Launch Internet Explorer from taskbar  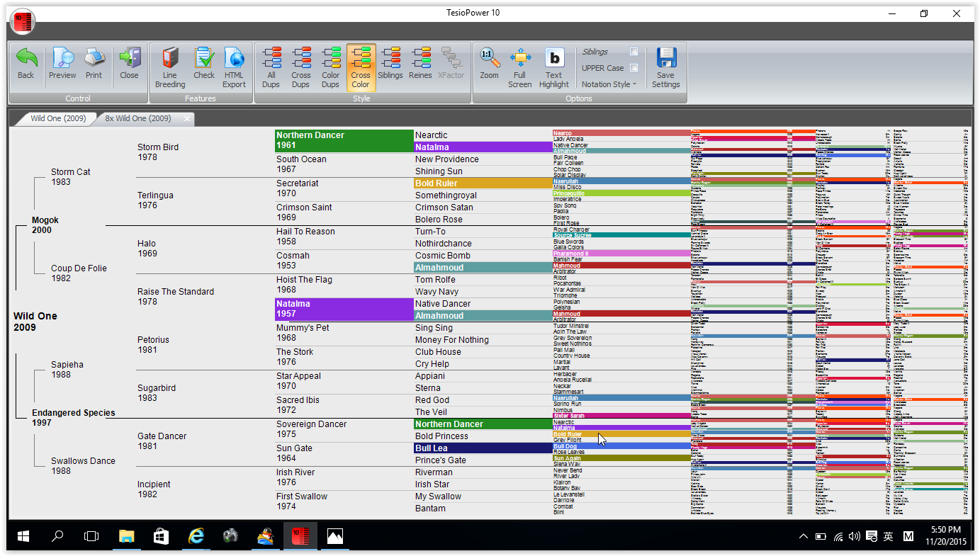click(196, 537)
